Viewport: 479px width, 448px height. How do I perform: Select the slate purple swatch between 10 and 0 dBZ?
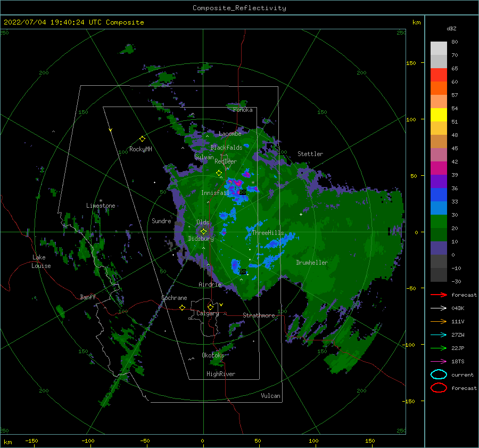pyautogui.click(x=439, y=248)
